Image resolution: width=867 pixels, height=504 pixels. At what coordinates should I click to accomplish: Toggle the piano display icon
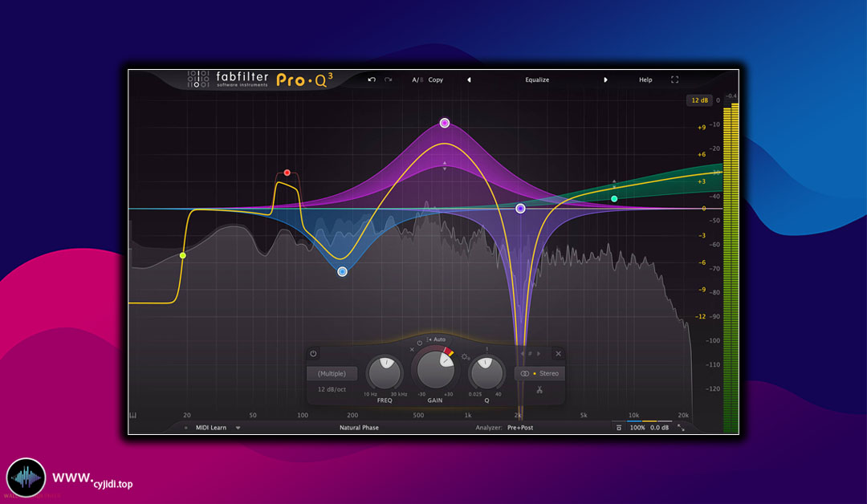point(132,415)
